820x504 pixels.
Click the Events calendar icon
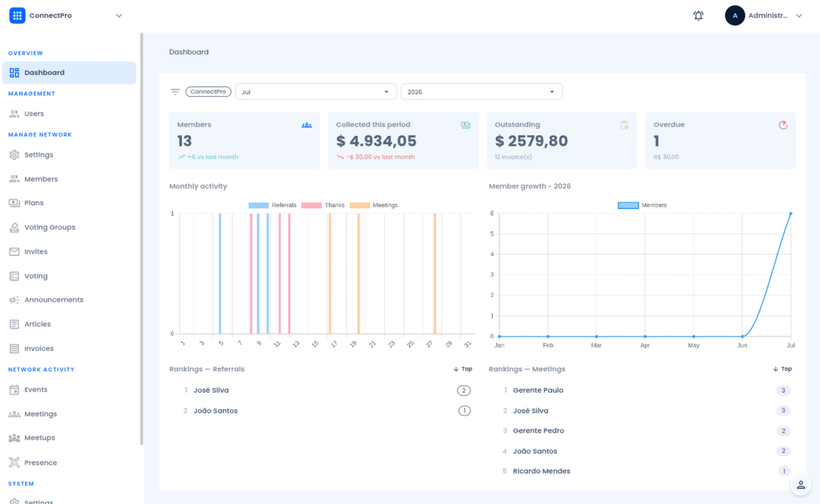click(x=14, y=390)
